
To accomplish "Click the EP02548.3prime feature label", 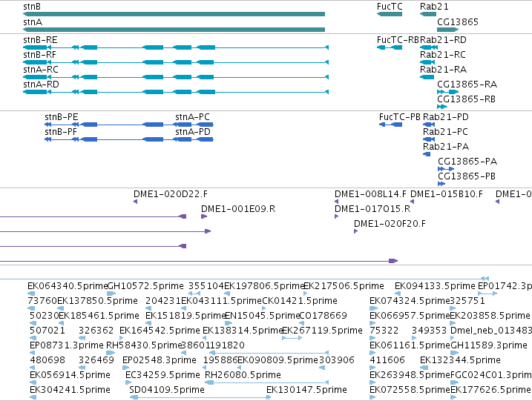I will coord(160,360).
